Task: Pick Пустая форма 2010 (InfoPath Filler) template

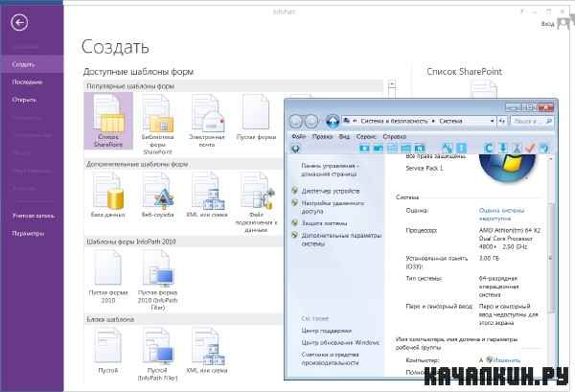Action: coord(158,281)
